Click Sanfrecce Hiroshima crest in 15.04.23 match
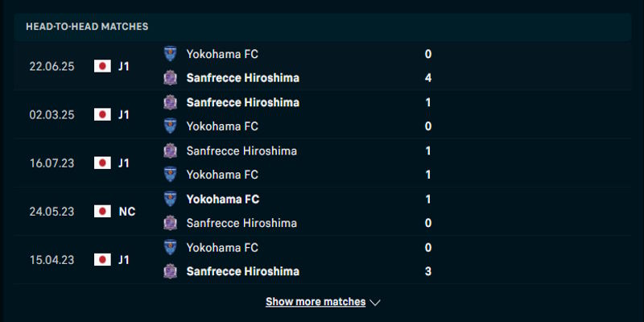 (x=170, y=271)
